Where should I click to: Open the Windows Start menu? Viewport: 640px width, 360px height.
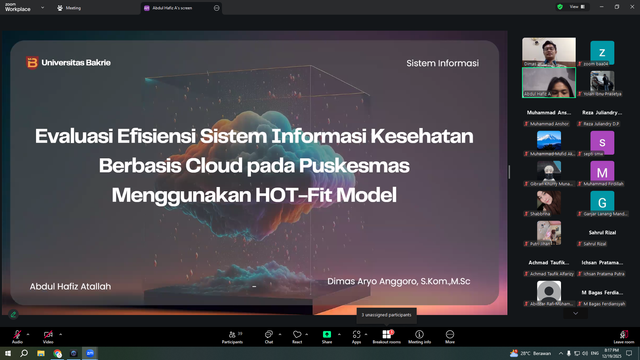click(x=8, y=353)
